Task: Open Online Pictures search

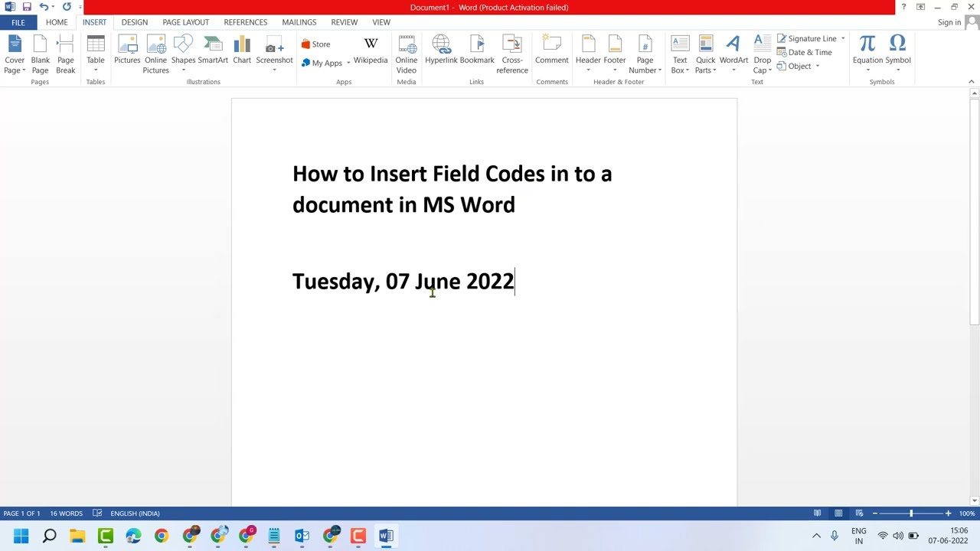Action: tap(155, 54)
